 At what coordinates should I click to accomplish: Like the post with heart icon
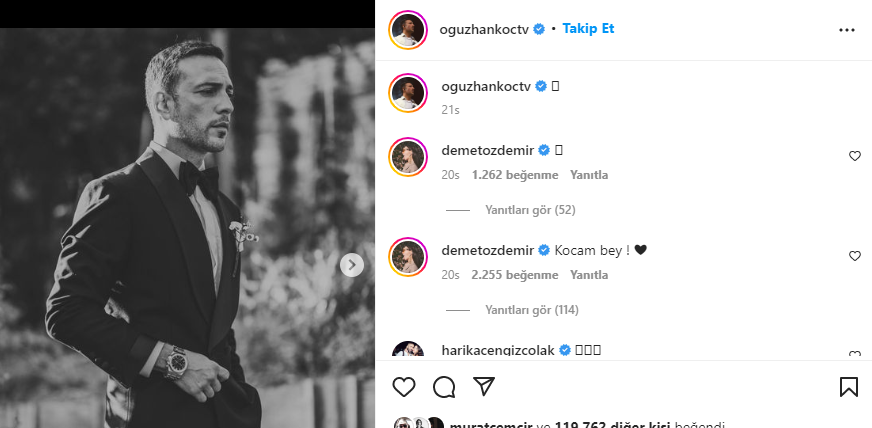tap(404, 387)
